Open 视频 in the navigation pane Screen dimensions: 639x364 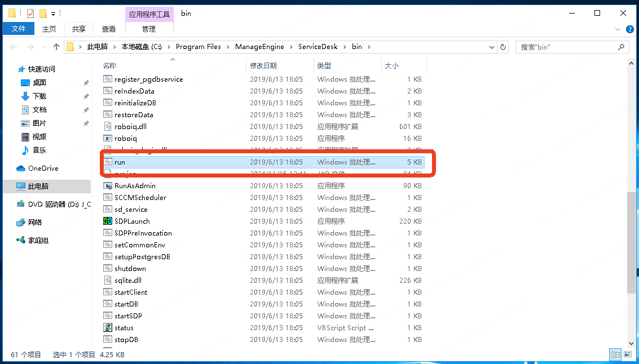tap(39, 136)
